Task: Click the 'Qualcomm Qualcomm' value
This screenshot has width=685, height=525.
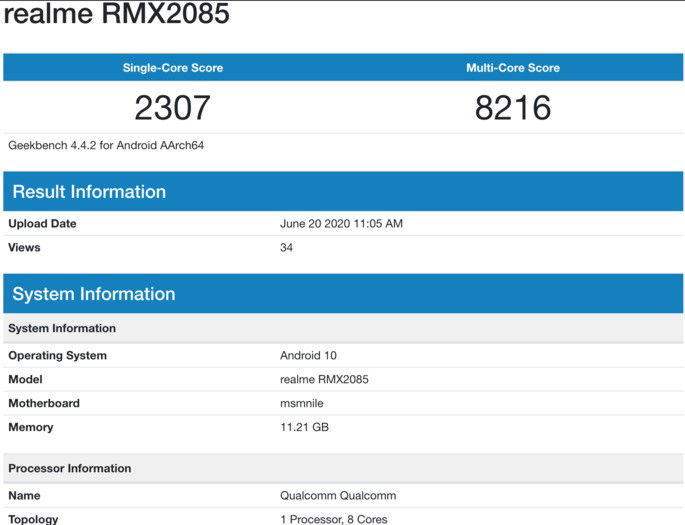Action: (x=338, y=496)
